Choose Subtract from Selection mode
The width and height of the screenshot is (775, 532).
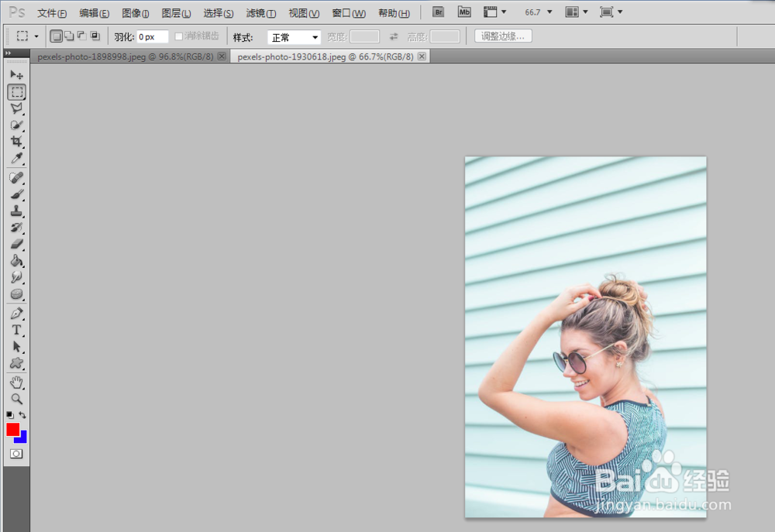(82, 36)
